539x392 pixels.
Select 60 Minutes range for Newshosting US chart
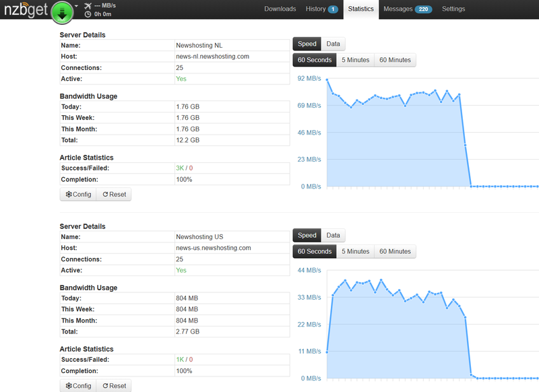395,251
